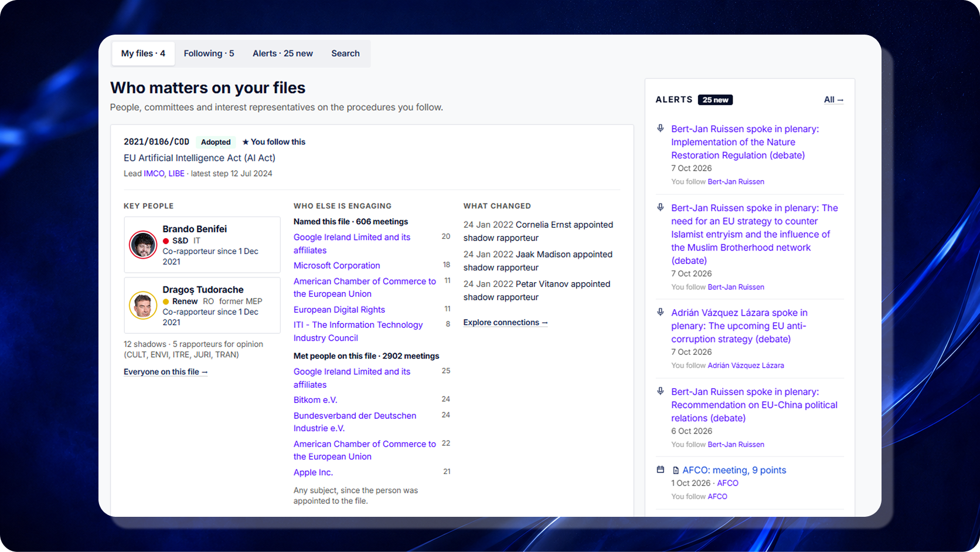Open Bundesverband der Deutschen Industrie link
Image resolution: width=980 pixels, height=552 pixels.
(355, 422)
